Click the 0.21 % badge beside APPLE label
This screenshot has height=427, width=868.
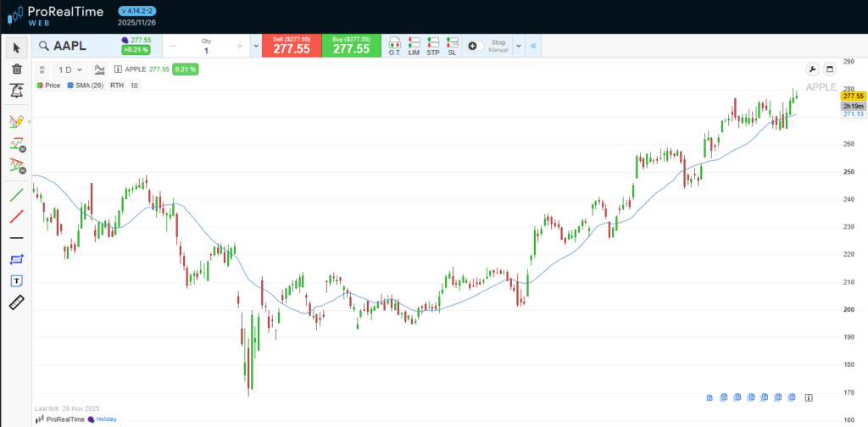point(186,69)
